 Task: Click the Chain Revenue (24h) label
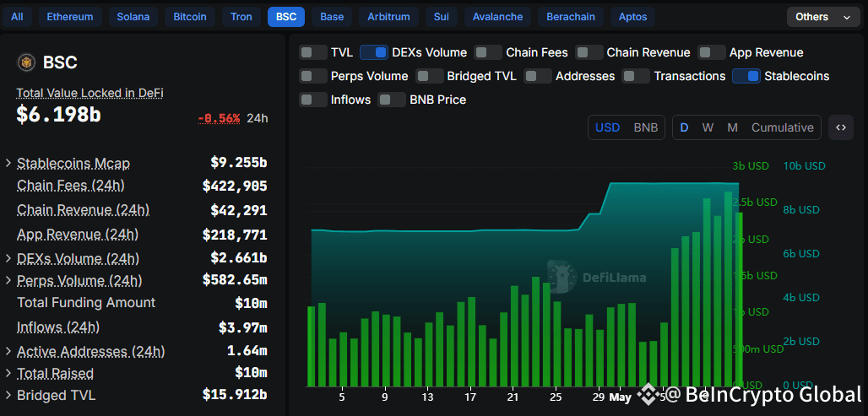[x=83, y=210]
